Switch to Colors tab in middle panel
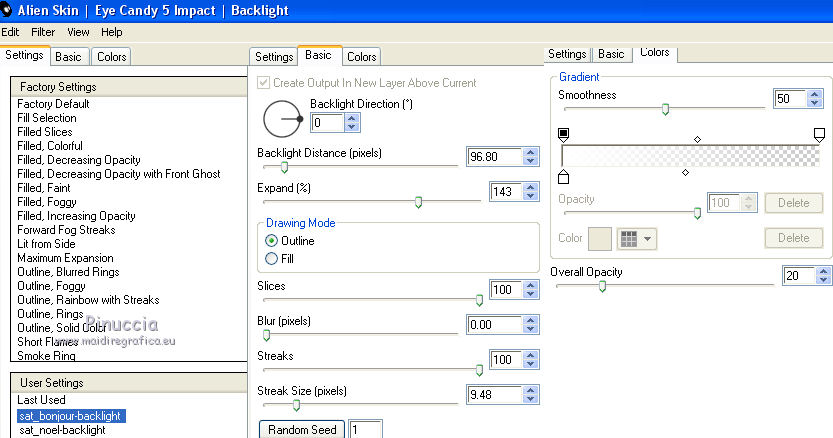Viewport: 833px width, 438px height. coord(361,57)
